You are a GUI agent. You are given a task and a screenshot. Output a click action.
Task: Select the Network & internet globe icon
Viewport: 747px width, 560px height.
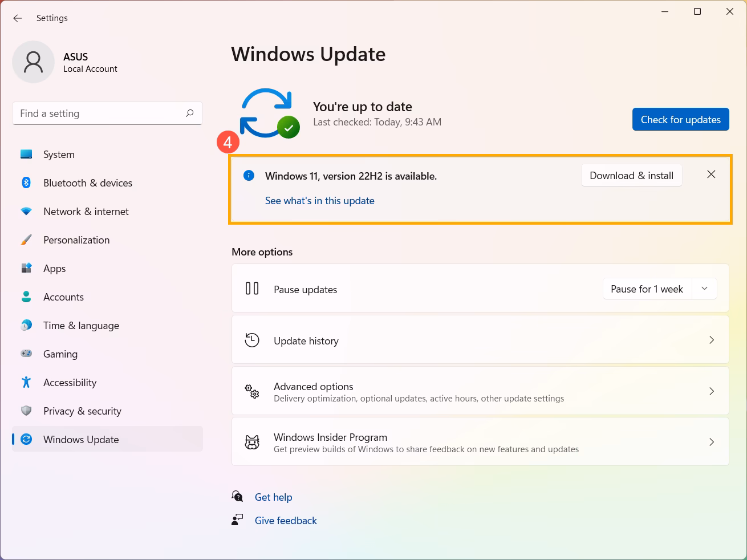click(x=26, y=211)
